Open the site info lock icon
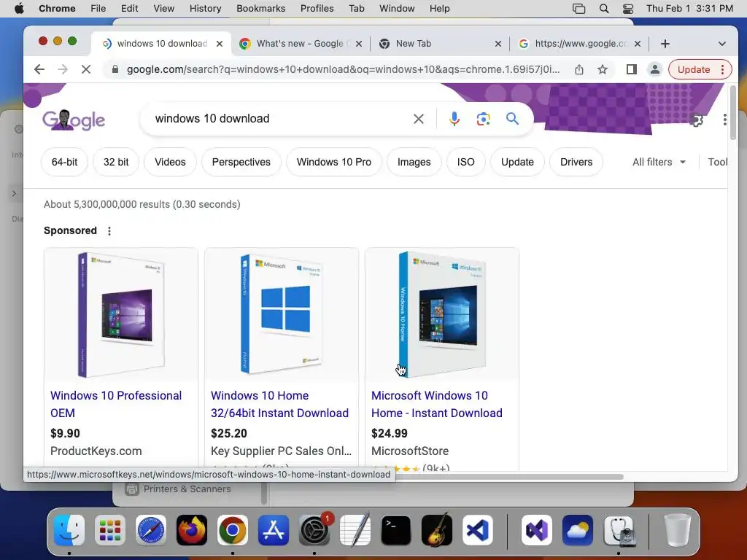 115,69
